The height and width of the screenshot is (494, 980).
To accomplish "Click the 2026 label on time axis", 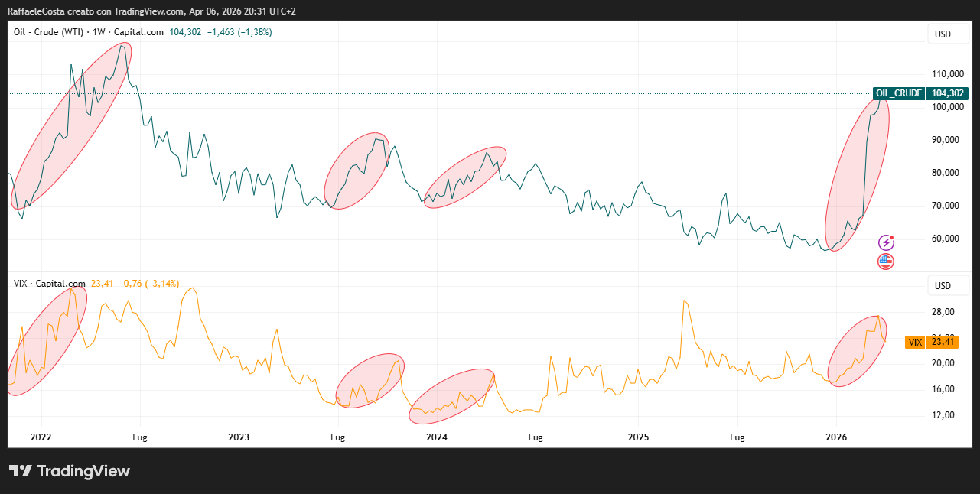I will (x=836, y=437).
